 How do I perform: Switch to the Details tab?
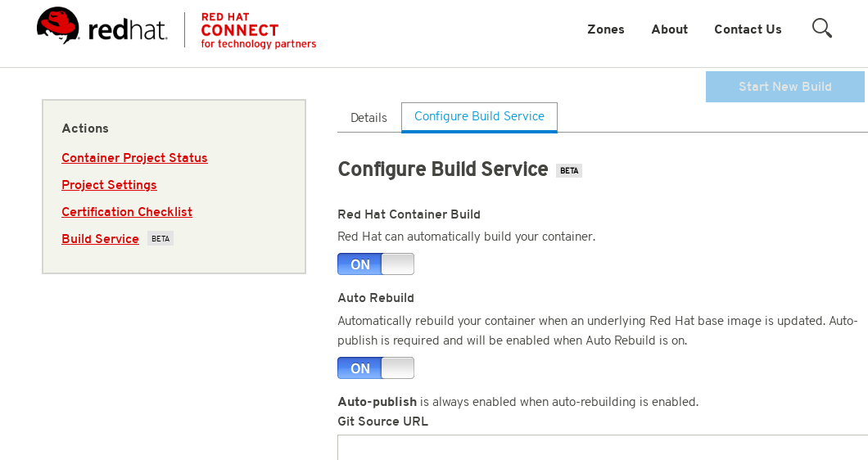point(368,118)
